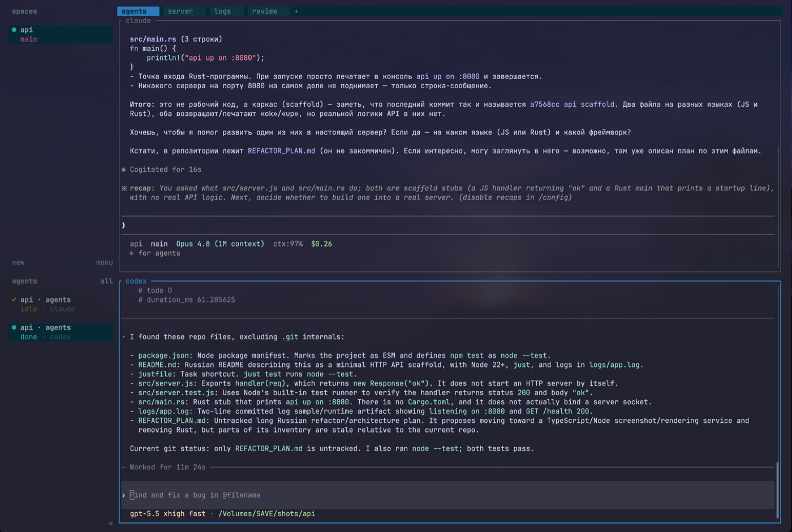
Task: Click the claude pane title
Action: (x=138, y=20)
